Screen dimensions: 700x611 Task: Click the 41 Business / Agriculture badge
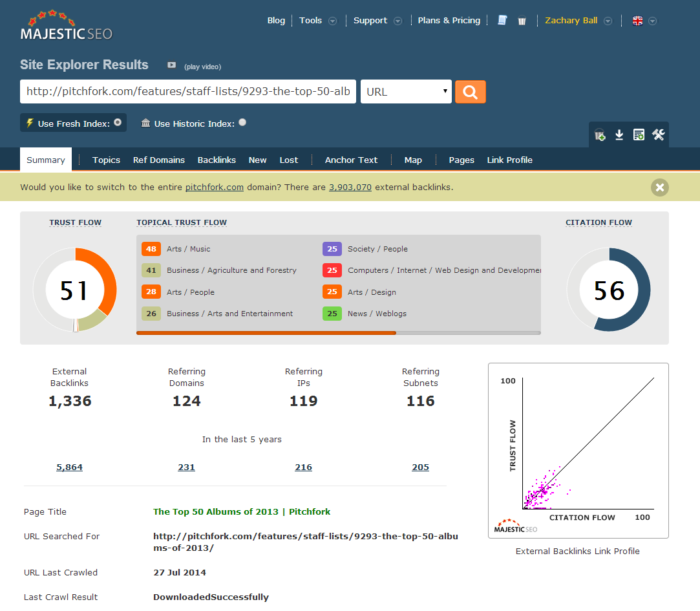tap(151, 270)
